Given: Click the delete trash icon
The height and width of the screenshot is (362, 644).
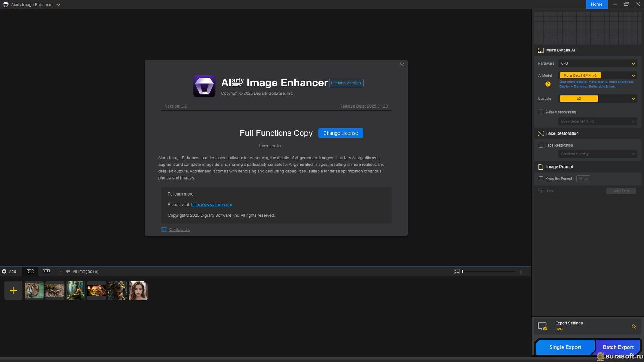Looking at the screenshot, I should click(522, 271).
